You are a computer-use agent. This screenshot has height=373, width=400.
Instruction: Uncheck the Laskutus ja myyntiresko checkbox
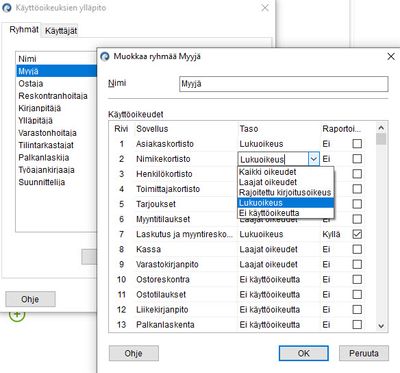coord(357,234)
